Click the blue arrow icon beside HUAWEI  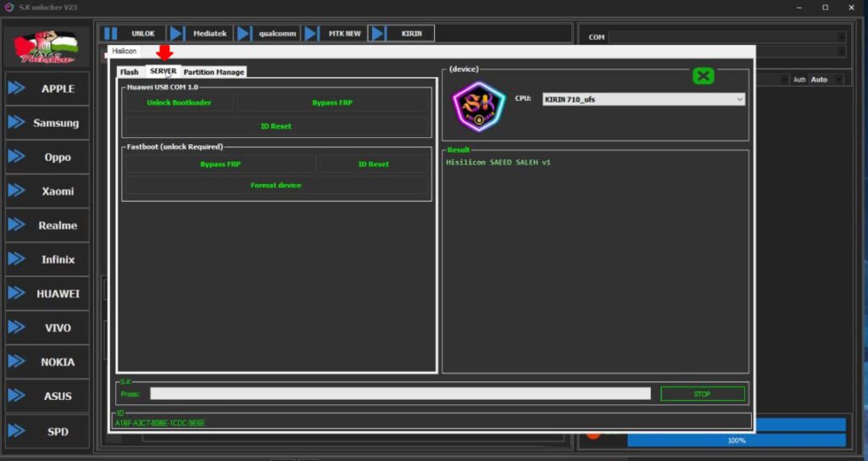click(x=17, y=292)
